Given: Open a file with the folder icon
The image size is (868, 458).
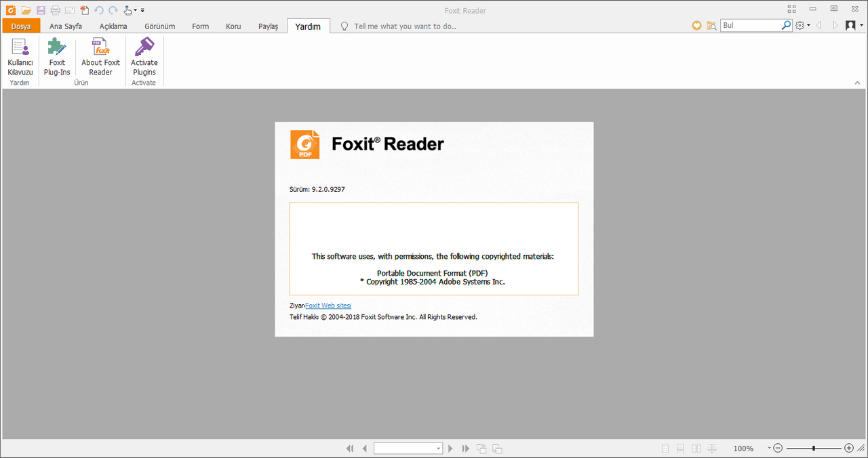Looking at the screenshot, I should tap(26, 10).
